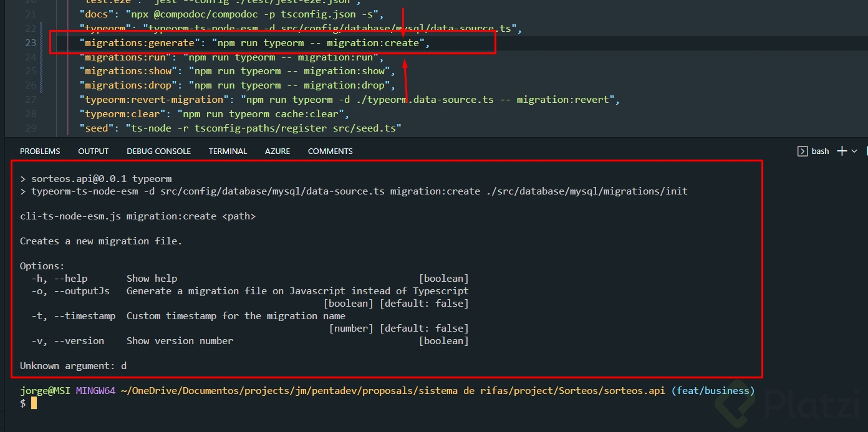The width and height of the screenshot is (868, 432).
Task: Click the --outputJs option line in terminal
Action: click(x=250, y=290)
